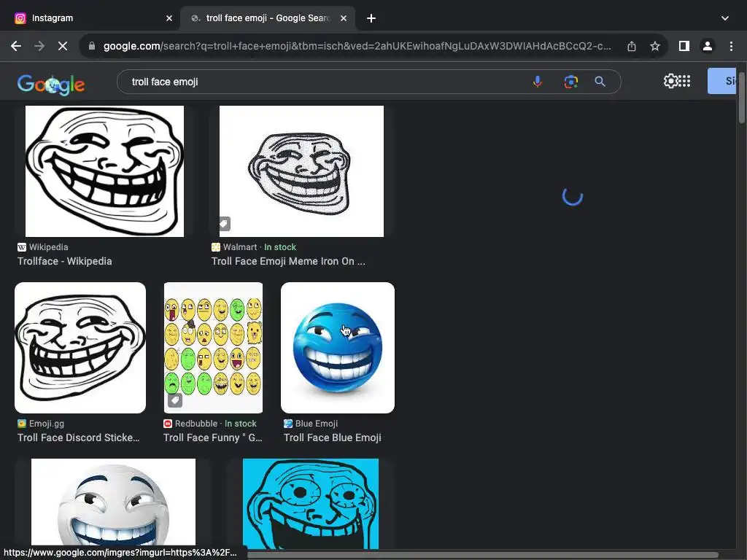Go forward to the next page

tap(39, 46)
